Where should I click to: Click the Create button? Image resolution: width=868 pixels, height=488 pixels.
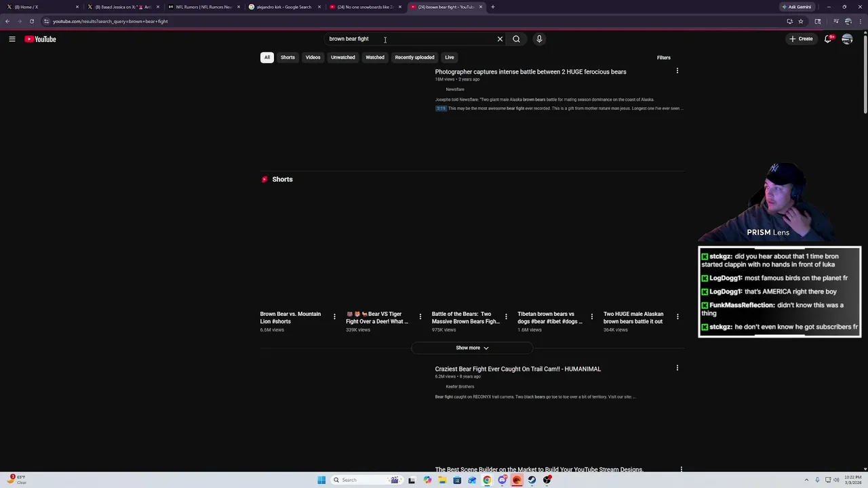click(x=801, y=39)
